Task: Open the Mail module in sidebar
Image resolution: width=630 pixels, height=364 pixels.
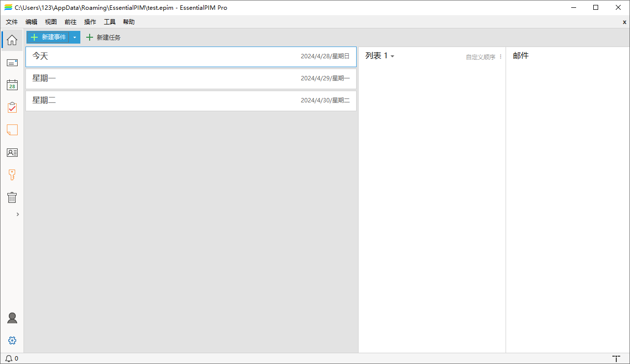Action: tap(12, 63)
